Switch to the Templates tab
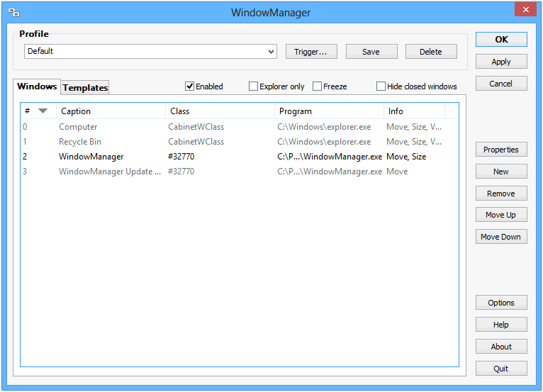This screenshot has width=543, height=392. pyautogui.click(x=85, y=88)
